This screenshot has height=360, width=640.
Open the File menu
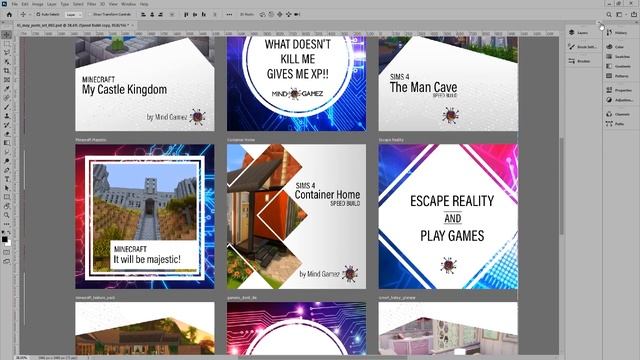[14, 4]
